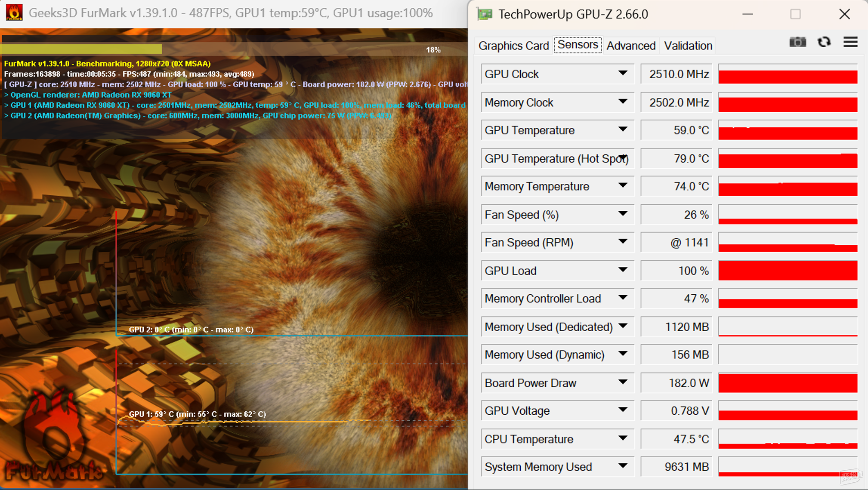
Task: Expand the Fan Speed (%) dropdown
Action: coord(623,214)
